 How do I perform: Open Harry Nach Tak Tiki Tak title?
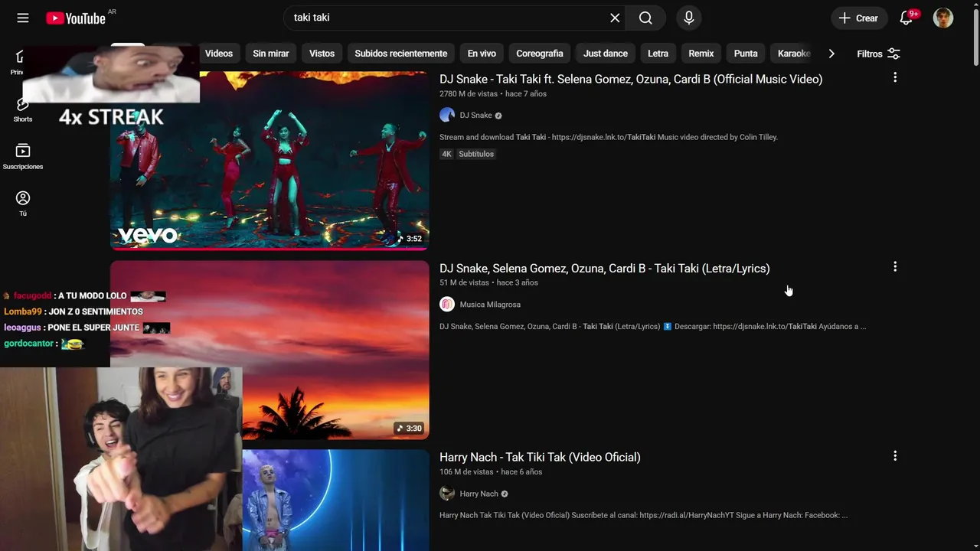[540, 458]
